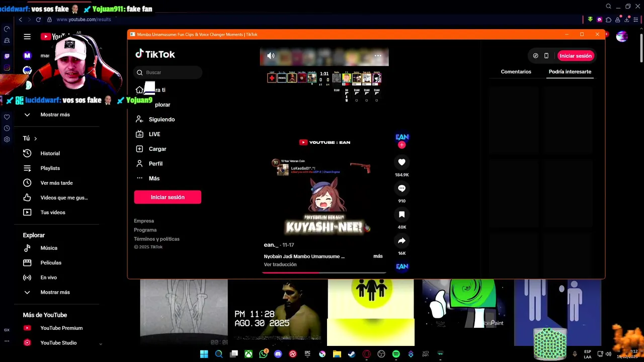The width and height of the screenshot is (644, 362).
Task: Mute the TikTok video with the speaker icon
Action: pos(271,56)
